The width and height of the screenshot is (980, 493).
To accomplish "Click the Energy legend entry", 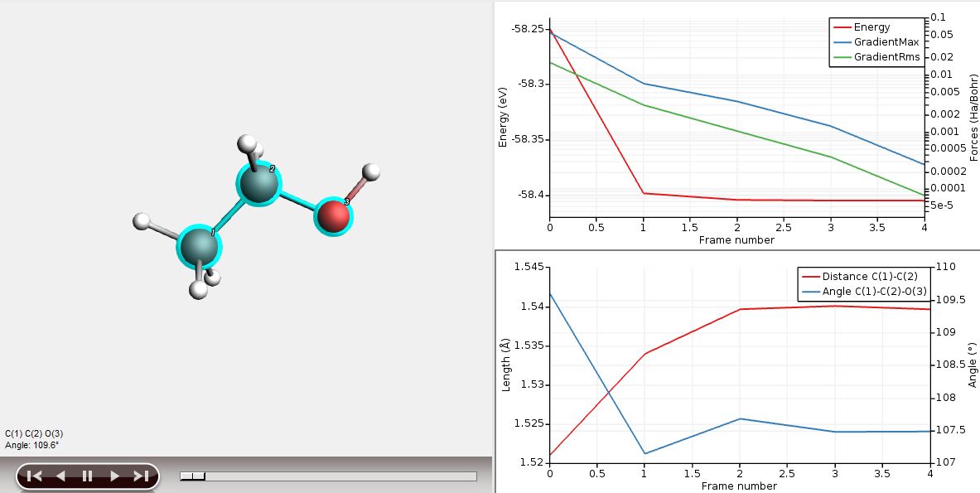I will click(871, 27).
